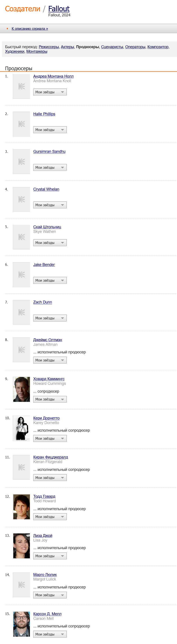The width and height of the screenshot is (177, 644).
Task: Open Lisa Joy's photo thumbnail
Action: 21,546
